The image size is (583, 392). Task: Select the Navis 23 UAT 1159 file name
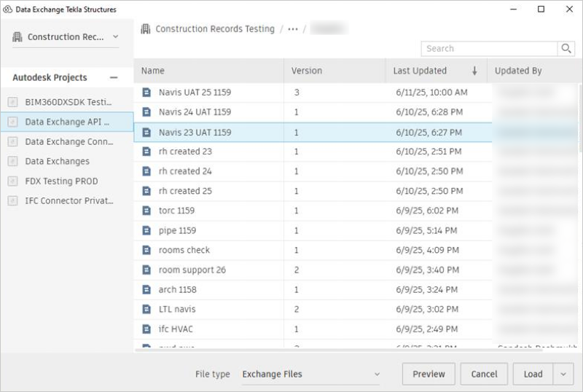click(195, 133)
